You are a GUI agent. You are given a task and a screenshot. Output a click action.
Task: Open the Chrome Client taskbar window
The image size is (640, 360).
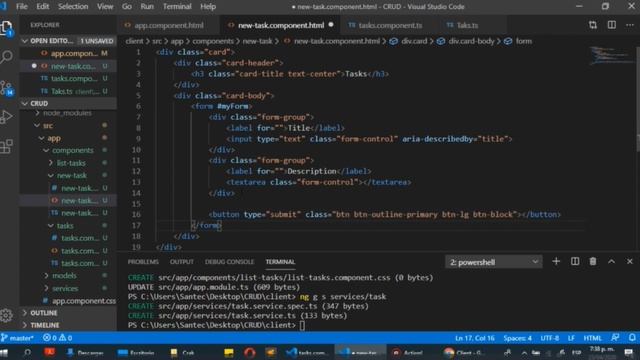(465, 353)
